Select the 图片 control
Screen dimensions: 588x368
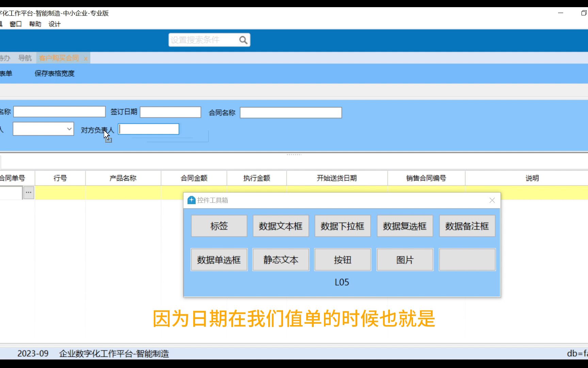pyautogui.click(x=405, y=259)
